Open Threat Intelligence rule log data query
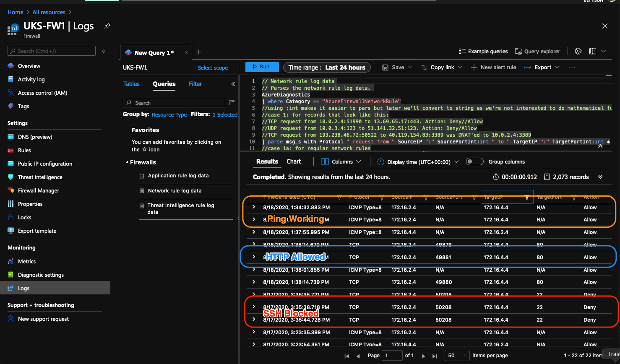 point(181,208)
